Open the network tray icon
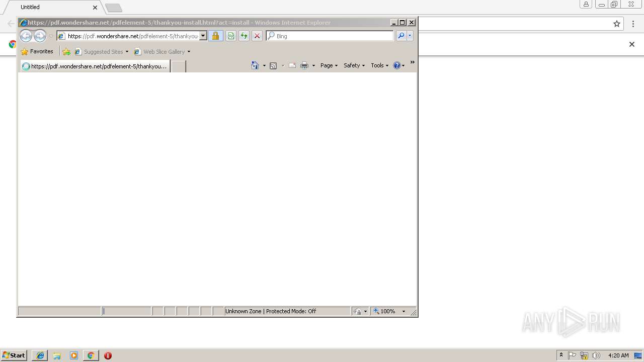This screenshot has width=644, height=362. point(584,355)
